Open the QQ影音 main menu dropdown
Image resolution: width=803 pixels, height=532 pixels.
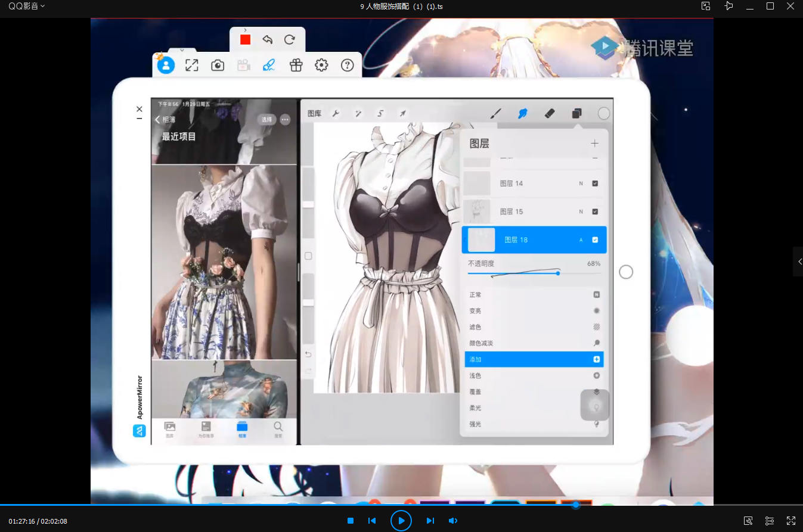click(x=27, y=6)
